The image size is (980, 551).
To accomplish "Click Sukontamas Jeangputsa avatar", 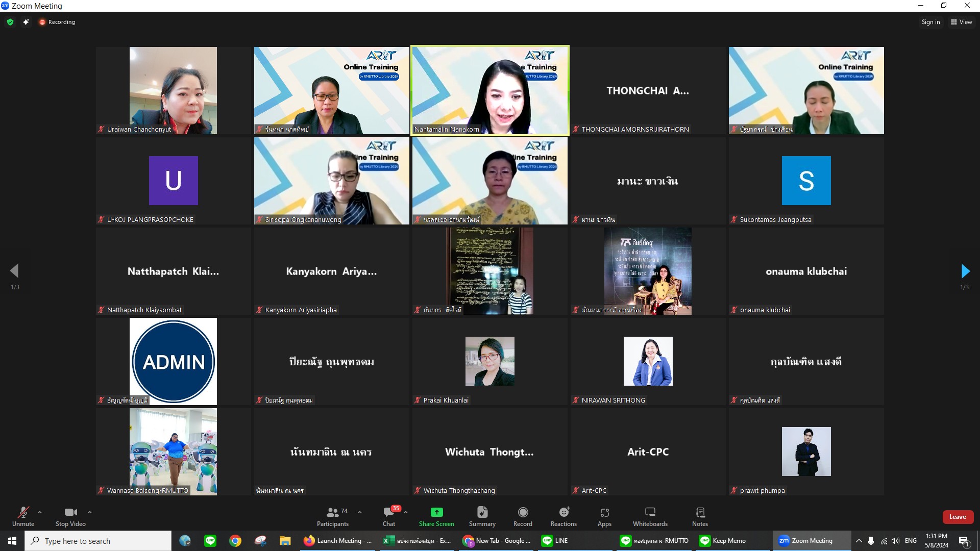I will (x=806, y=181).
